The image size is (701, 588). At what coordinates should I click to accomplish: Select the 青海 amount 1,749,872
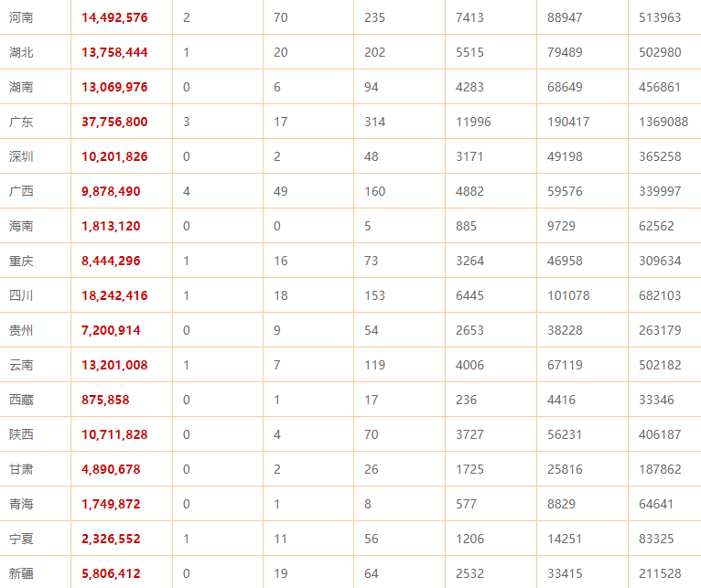pos(111,504)
